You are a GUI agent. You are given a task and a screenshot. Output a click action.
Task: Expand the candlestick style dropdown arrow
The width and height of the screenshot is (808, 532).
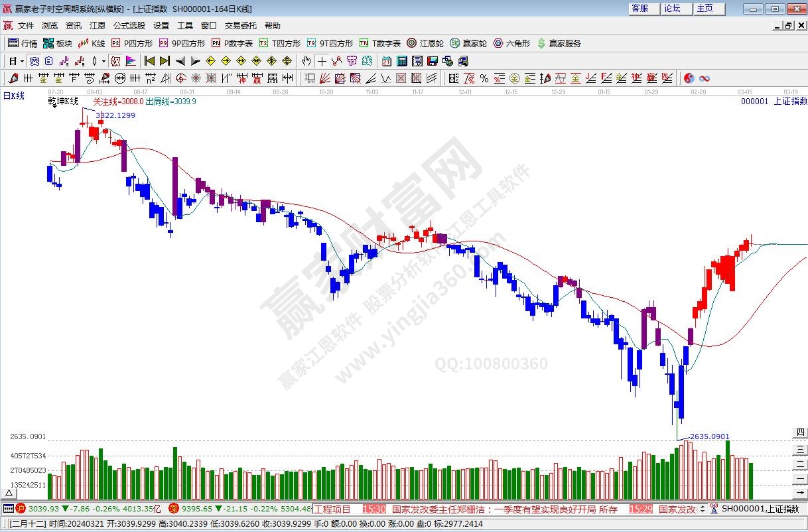pos(103,61)
